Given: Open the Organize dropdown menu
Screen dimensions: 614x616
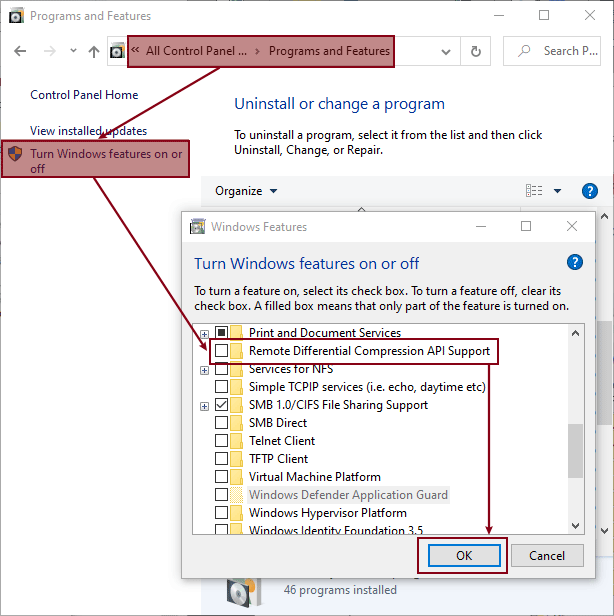Looking at the screenshot, I should pyautogui.click(x=246, y=191).
